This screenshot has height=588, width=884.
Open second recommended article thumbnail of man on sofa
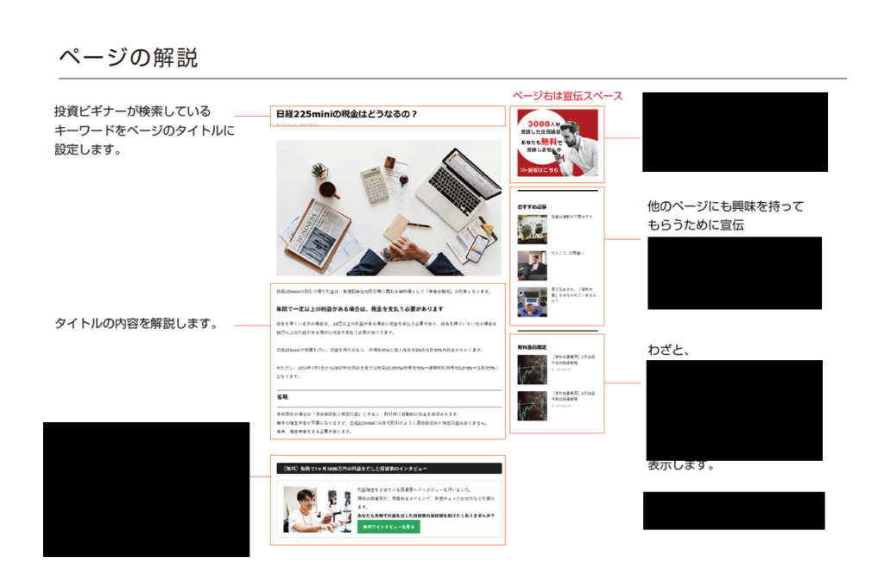coord(532,265)
